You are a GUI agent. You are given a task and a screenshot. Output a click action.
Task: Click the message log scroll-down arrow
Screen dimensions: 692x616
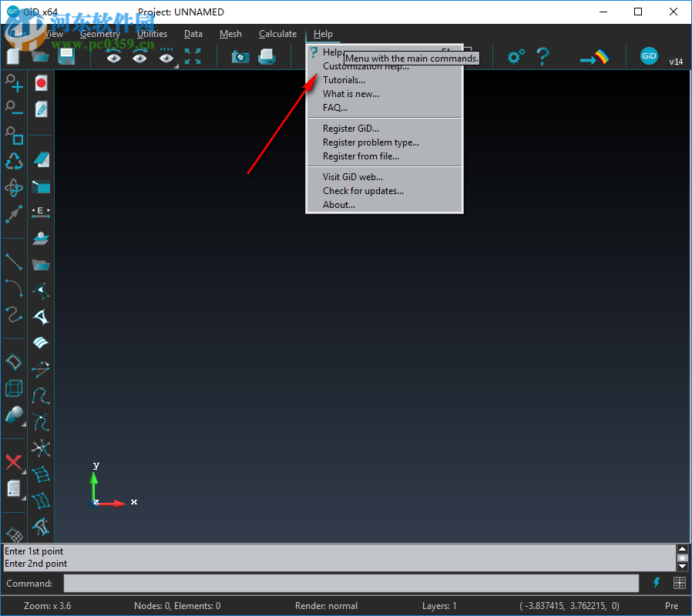click(682, 566)
